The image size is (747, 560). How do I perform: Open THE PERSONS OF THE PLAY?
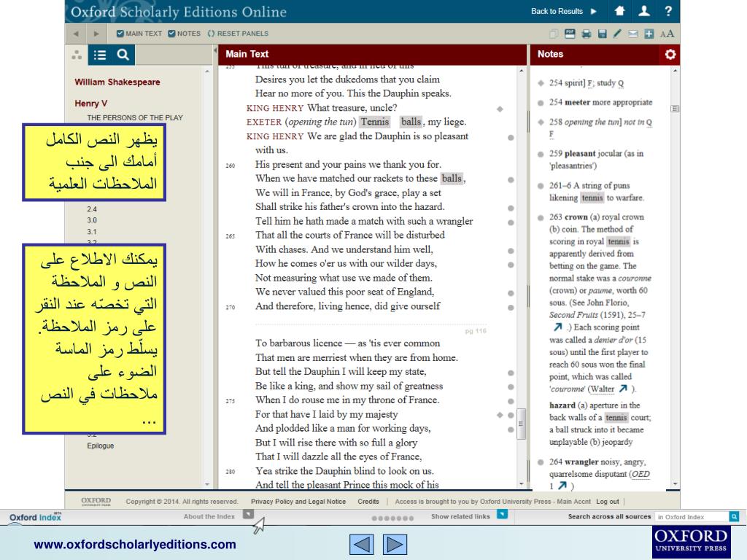click(x=135, y=117)
